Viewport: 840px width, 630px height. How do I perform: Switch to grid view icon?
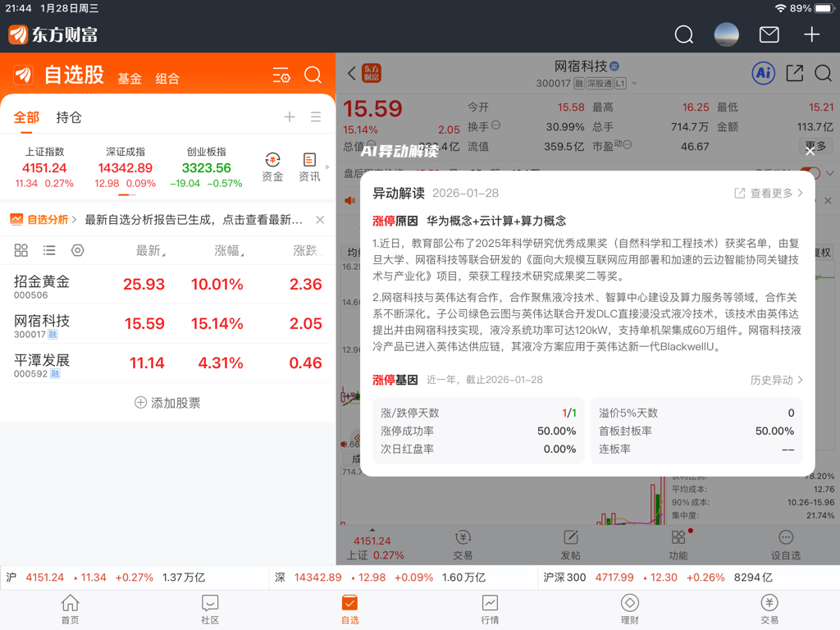[21, 250]
